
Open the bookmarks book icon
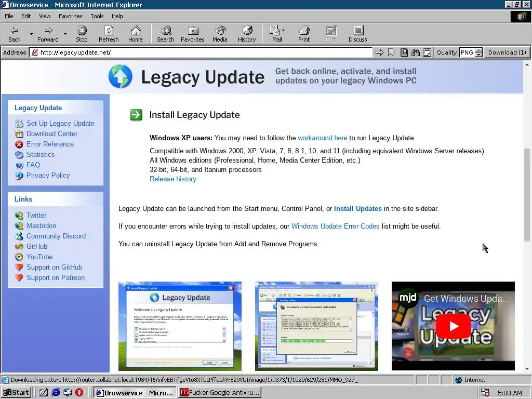click(x=404, y=52)
